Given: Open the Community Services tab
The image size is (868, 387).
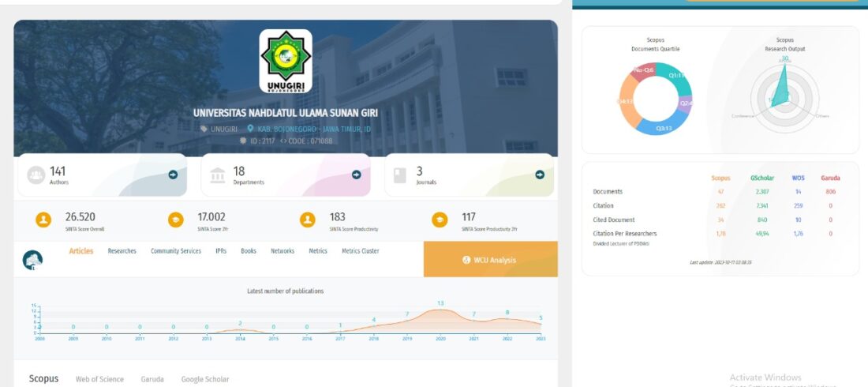Looking at the screenshot, I should click(x=176, y=251).
